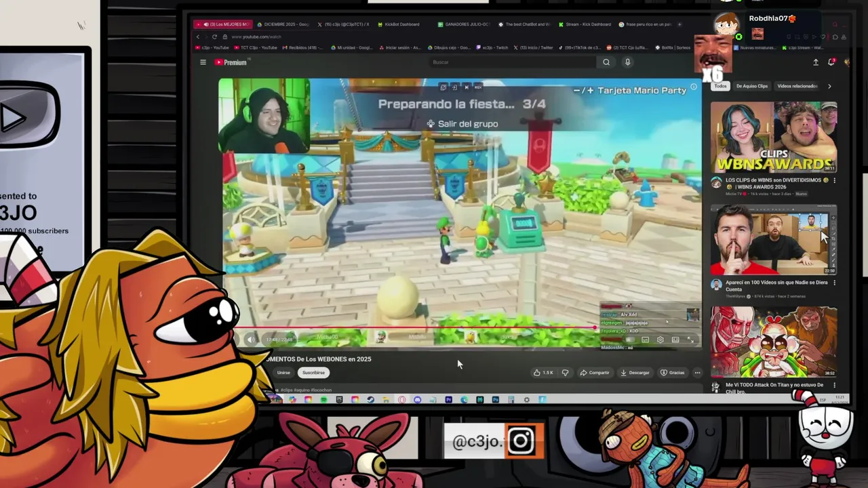The width and height of the screenshot is (868, 488).
Task: Open the Attack On Titan video thumbnail
Action: [x=774, y=342]
